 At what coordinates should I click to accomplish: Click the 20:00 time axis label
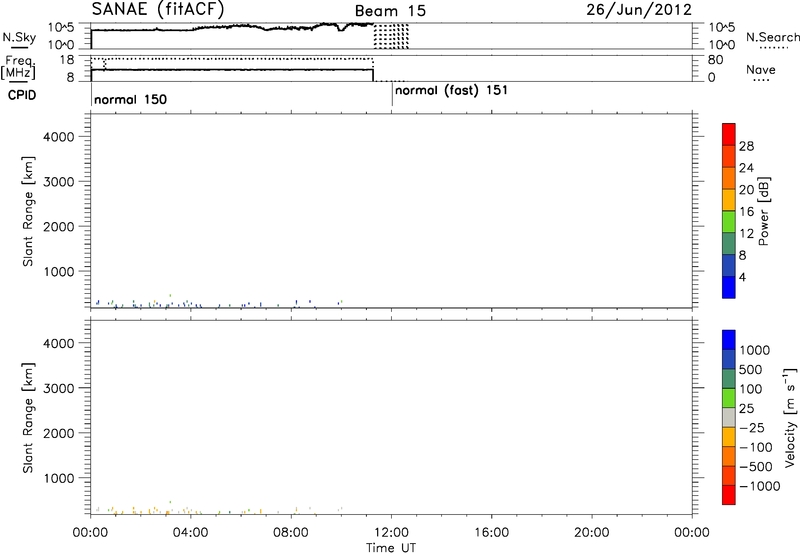(592, 533)
